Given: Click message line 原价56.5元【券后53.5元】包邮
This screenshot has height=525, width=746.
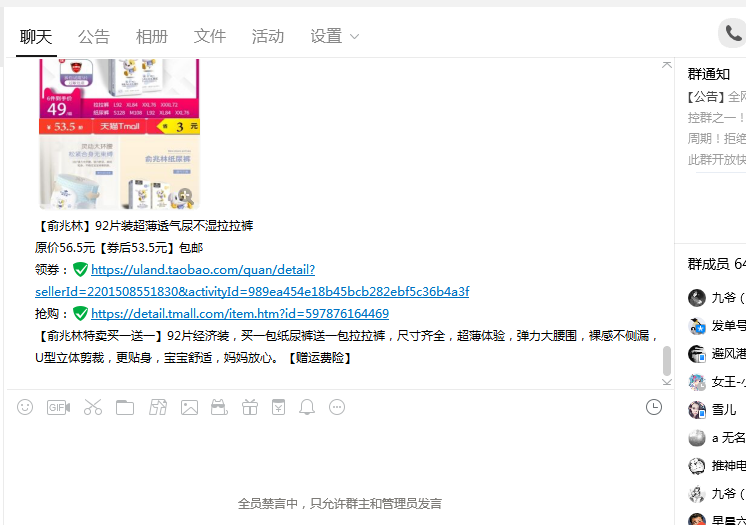Looking at the screenshot, I should [119, 248].
